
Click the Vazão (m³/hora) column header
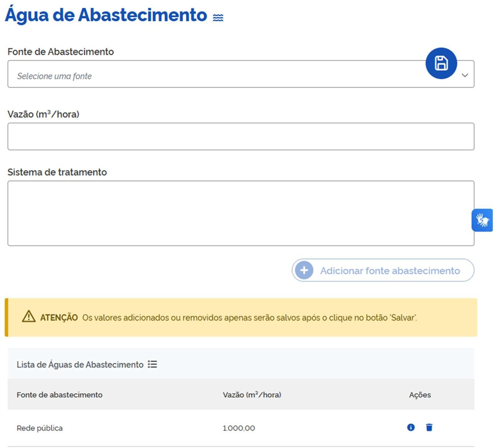(252, 395)
